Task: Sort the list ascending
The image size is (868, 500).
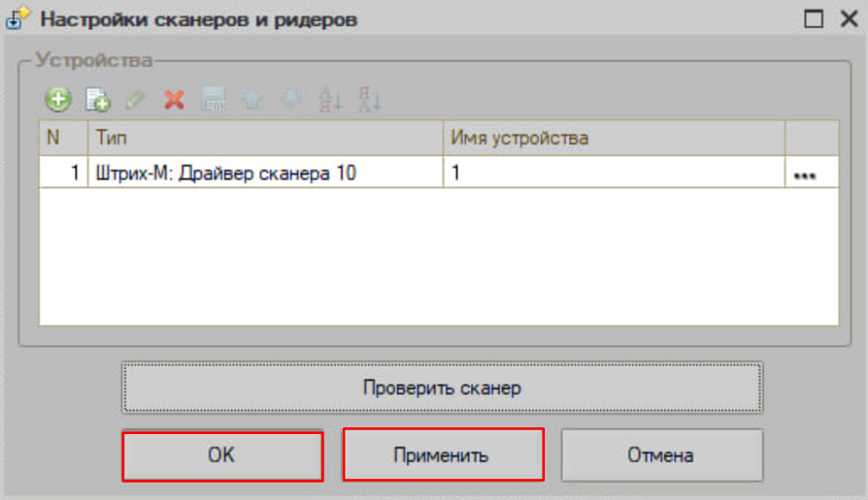Action: [x=331, y=100]
